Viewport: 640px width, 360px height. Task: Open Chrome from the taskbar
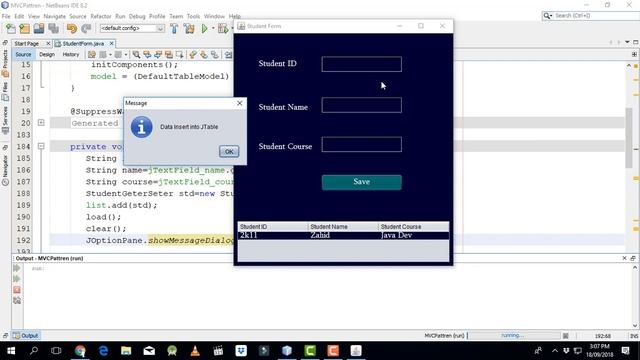pyautogui.click(x=80, y=351)
